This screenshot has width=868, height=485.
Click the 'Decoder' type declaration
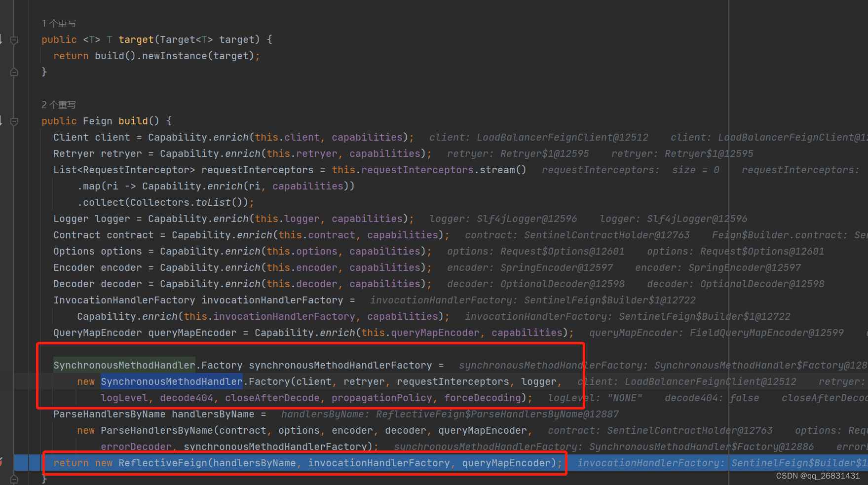click(x=74, y=284)
